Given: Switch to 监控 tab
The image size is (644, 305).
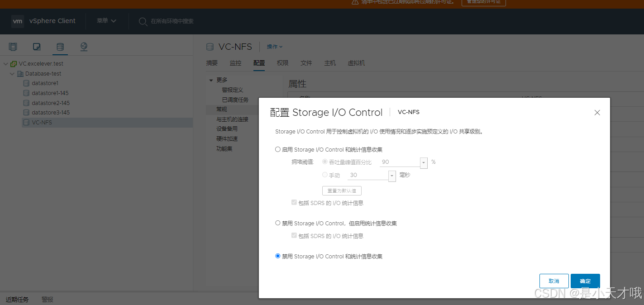Looking at the screenshot, I should coord(235,63).
